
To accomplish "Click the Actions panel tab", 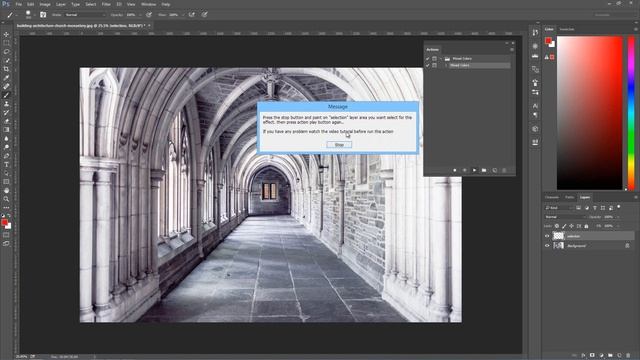I will pyautogui.click(x=432, y=49).
